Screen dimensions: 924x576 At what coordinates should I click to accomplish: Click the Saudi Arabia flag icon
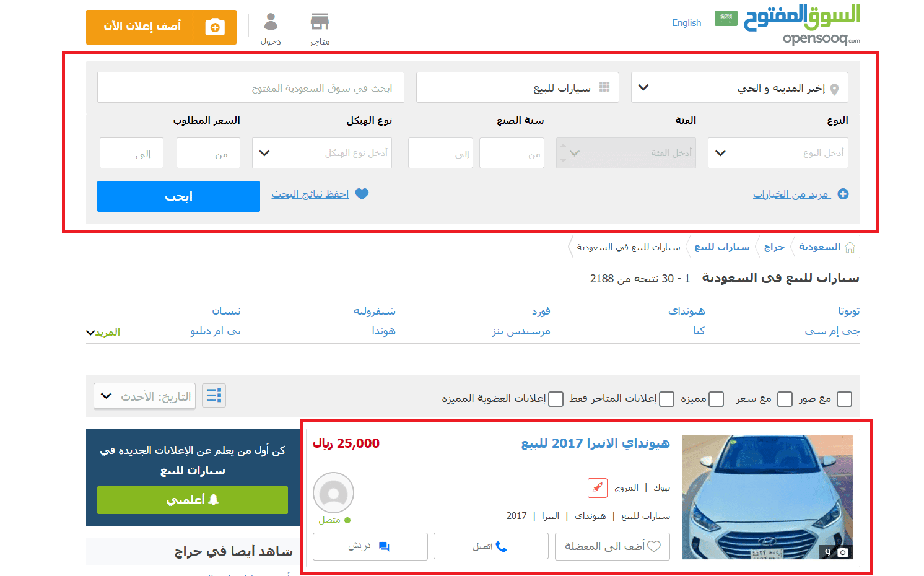pyautogui.click(x=726, y=19)
